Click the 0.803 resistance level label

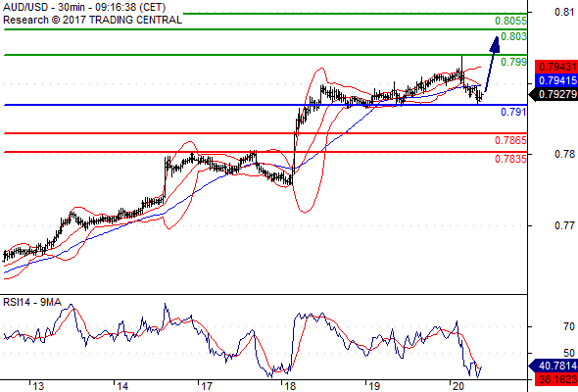(514, 36)
